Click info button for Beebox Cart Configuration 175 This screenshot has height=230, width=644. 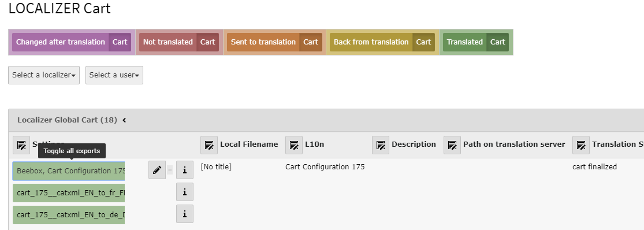[185, 170]
